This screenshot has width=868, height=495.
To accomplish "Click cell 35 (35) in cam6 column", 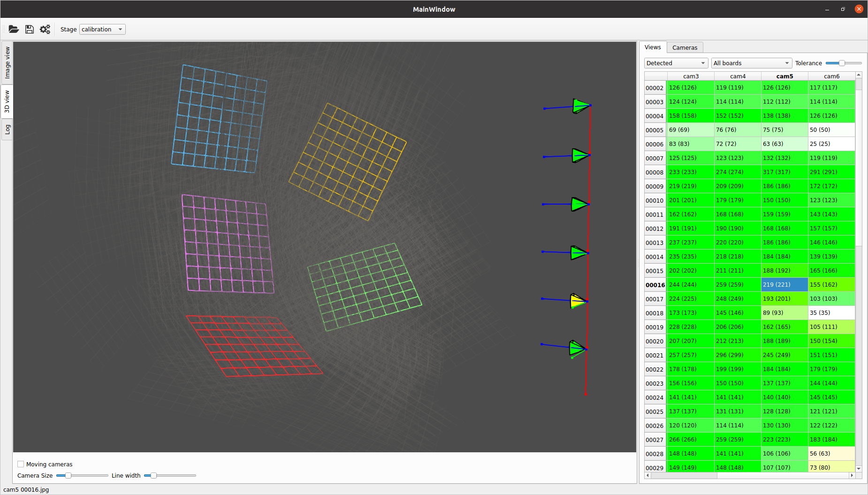I will pos(831,312).
